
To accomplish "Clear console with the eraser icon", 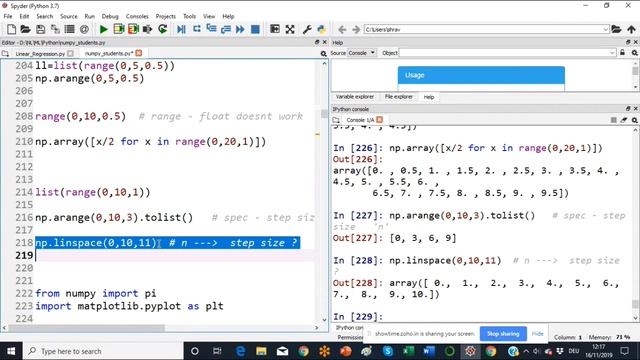I will (x=624, y=120).
